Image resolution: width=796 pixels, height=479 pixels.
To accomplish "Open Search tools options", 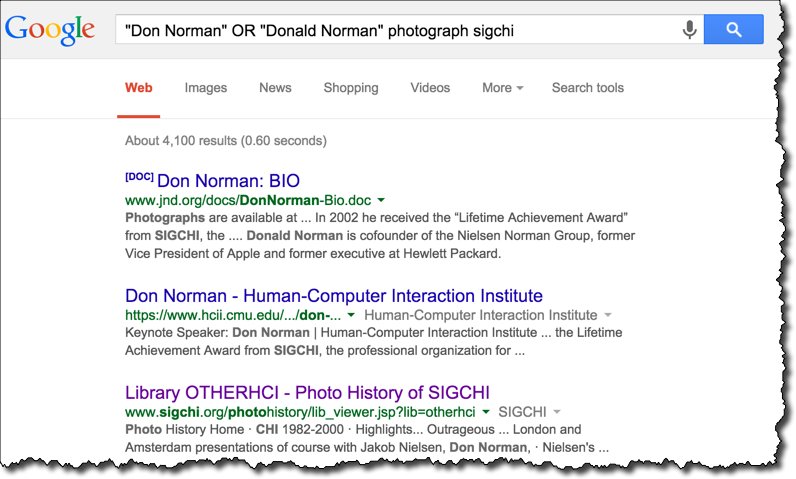I will click(587, 88).
